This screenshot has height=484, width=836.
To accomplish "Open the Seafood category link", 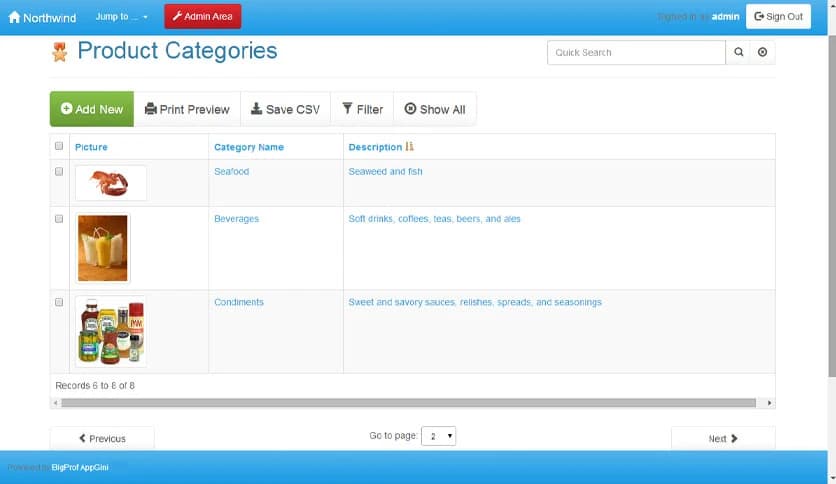I will coord(231,172).
